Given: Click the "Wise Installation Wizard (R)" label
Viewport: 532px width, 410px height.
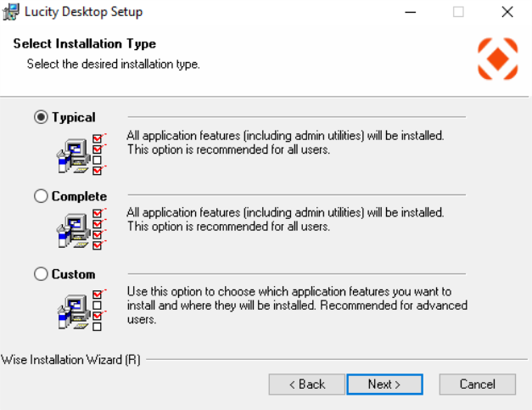Looking at the screenshot, I should [x=71, y=360].
